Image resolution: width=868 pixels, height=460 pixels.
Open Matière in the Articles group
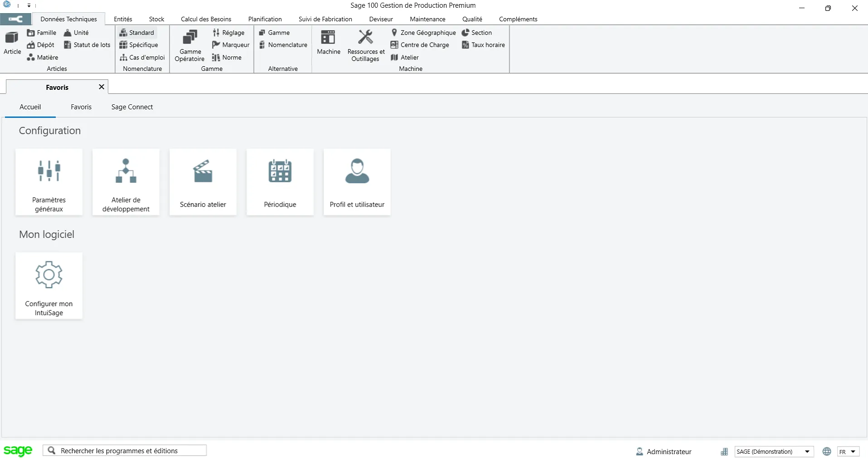(x=43, y=58)
